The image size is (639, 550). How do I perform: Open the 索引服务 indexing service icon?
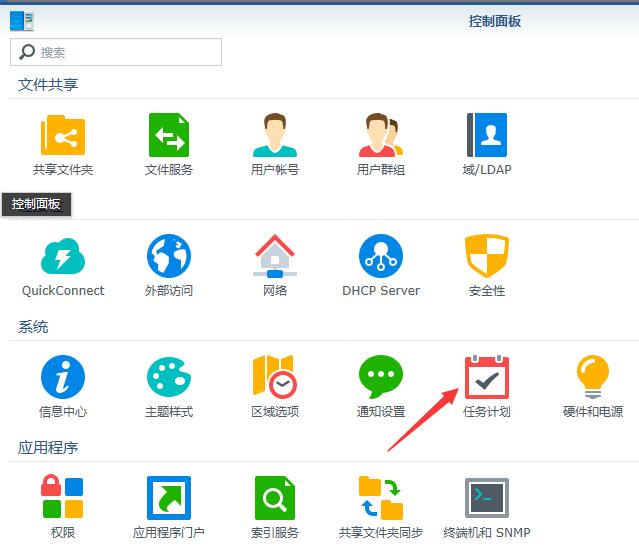[x=275, y=498]
